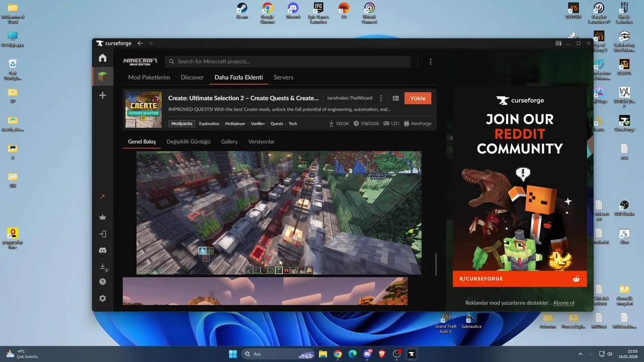Click the Multiplayer tag
The height and width of the screenshot is (362, 644).
tap(235, 123)
